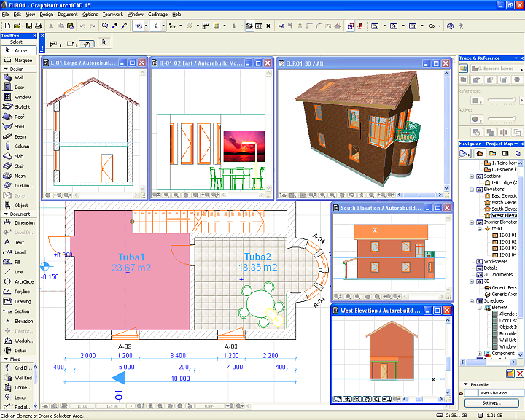Collapse the Document group in ToolBox
The height and width of the screenshot is (420, 525).
click(x=6, y=214)
